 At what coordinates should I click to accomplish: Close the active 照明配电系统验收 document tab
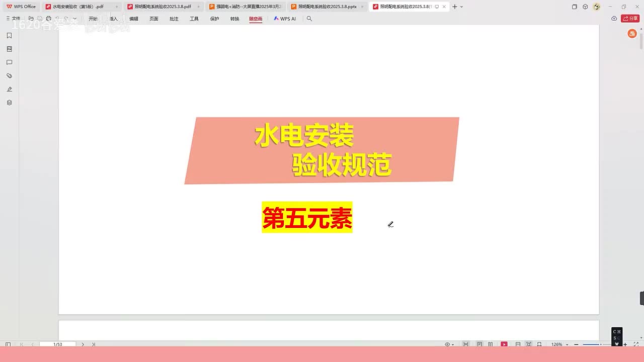tap(444, 7)
